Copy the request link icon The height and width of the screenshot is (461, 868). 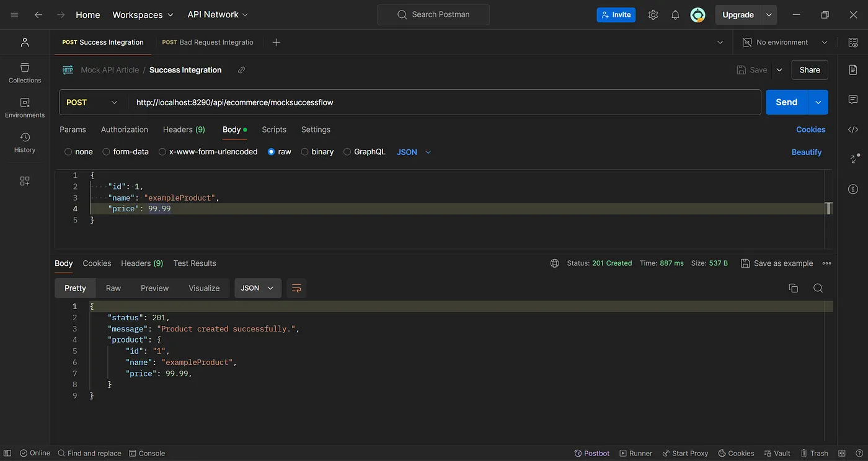pos(242,70)
